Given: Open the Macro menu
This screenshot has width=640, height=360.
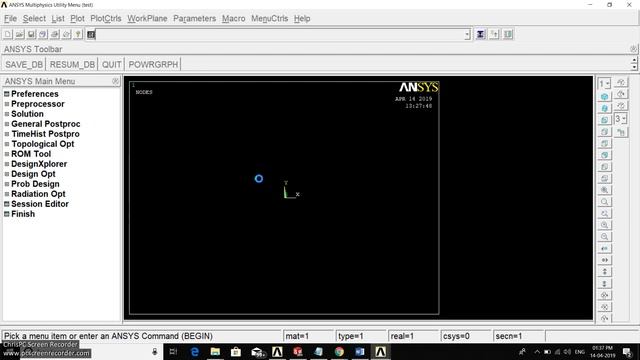Looking at the screenshot, I should [x=233, y=18].
